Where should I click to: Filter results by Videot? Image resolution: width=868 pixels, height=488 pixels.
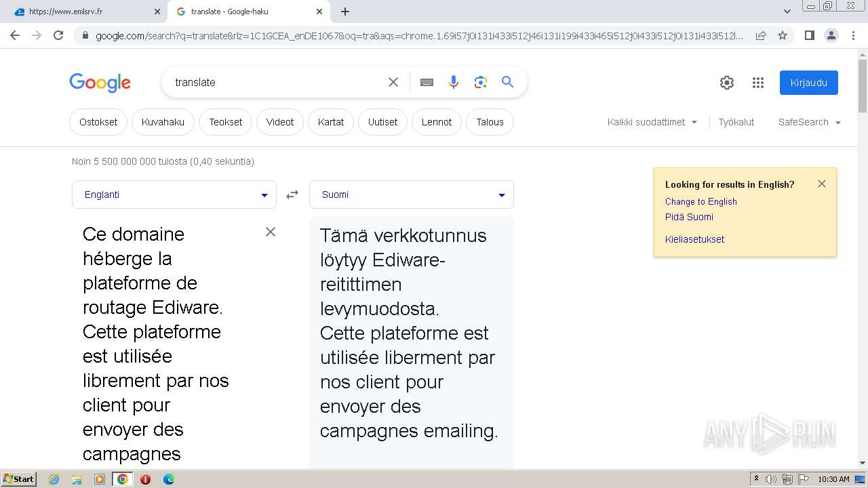coord(280,122)
